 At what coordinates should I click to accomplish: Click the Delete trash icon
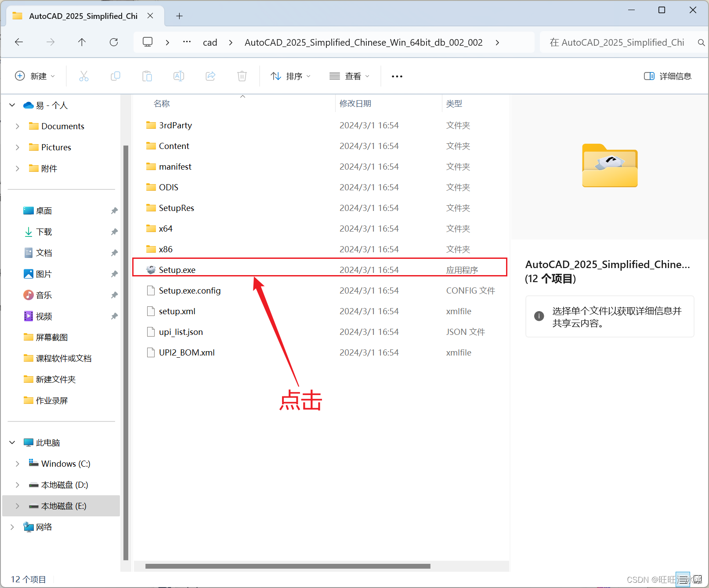click(242, 76)
